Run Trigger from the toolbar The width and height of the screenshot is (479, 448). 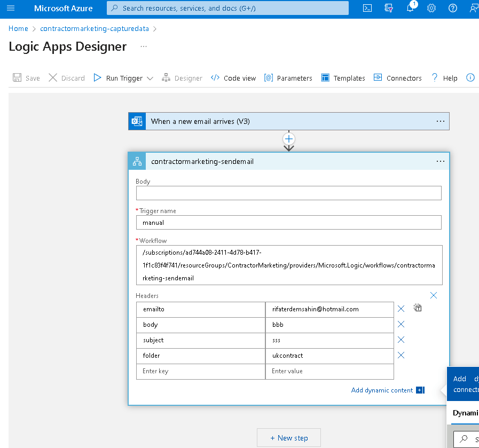pos(118,78)
